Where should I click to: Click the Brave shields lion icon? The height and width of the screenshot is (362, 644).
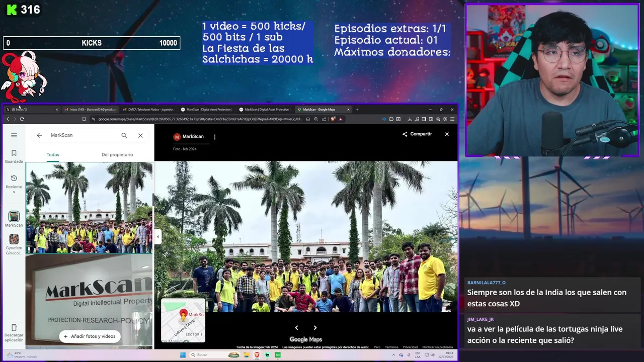point(334,119)
